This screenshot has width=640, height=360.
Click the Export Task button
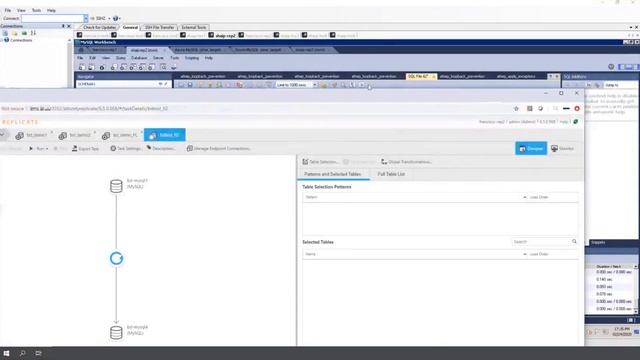tap(85, 149)
